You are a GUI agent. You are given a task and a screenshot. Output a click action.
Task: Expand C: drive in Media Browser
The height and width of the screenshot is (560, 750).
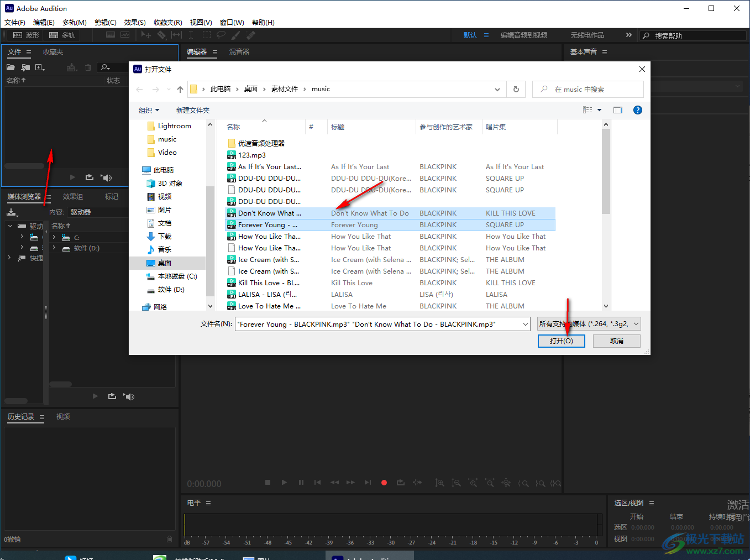click(x=54, y=237)
